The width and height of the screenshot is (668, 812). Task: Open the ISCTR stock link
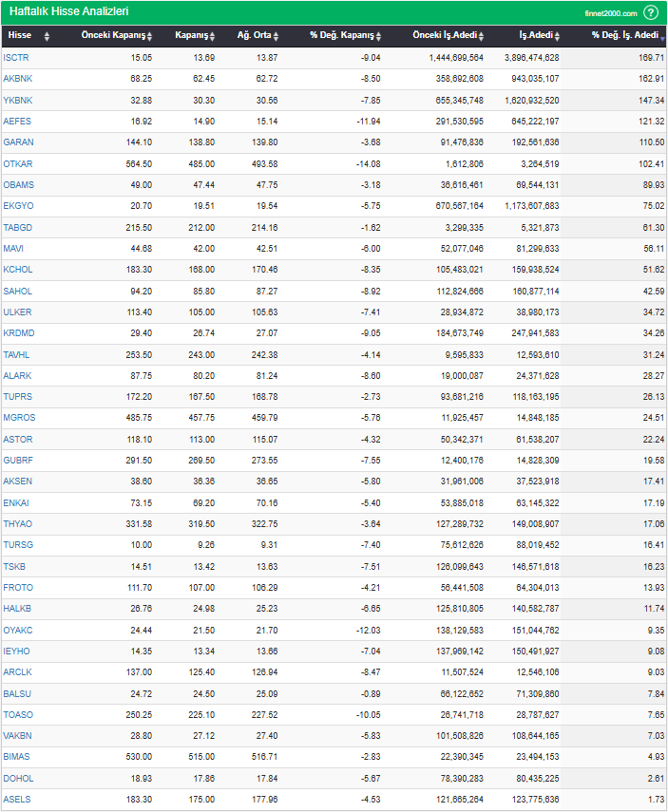[x=16, y=58]
